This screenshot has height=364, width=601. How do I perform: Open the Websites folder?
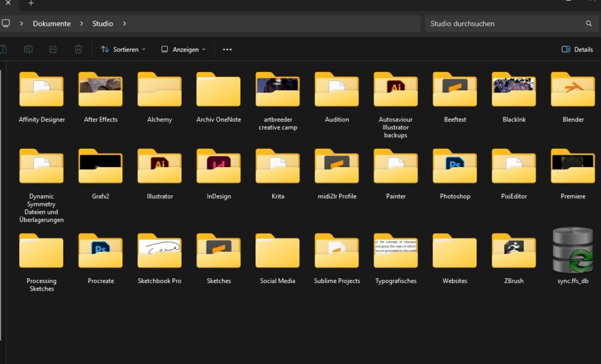click(x=455, y=251)
